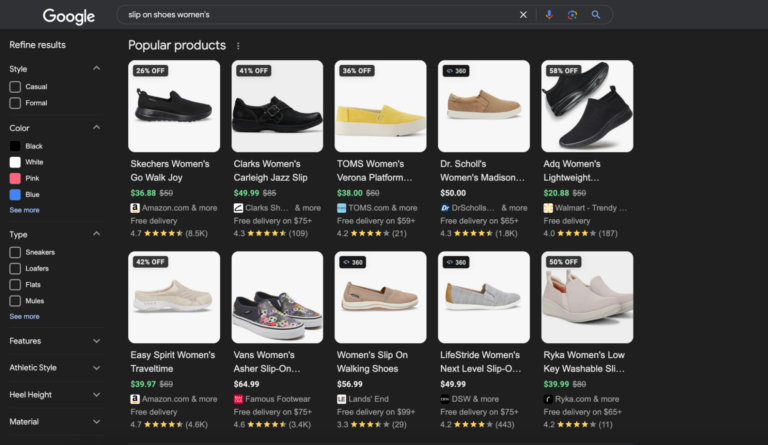Expand the Material filter section
The height and width of the screenshot is (445, 768).
click(x=96, y=422)
